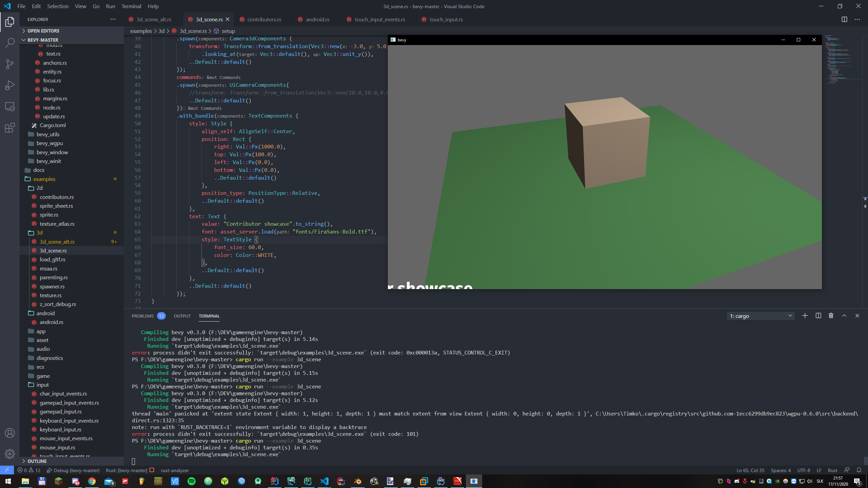Open the Source Control view
Screen dimensions: 868x488
click(10, 64)
